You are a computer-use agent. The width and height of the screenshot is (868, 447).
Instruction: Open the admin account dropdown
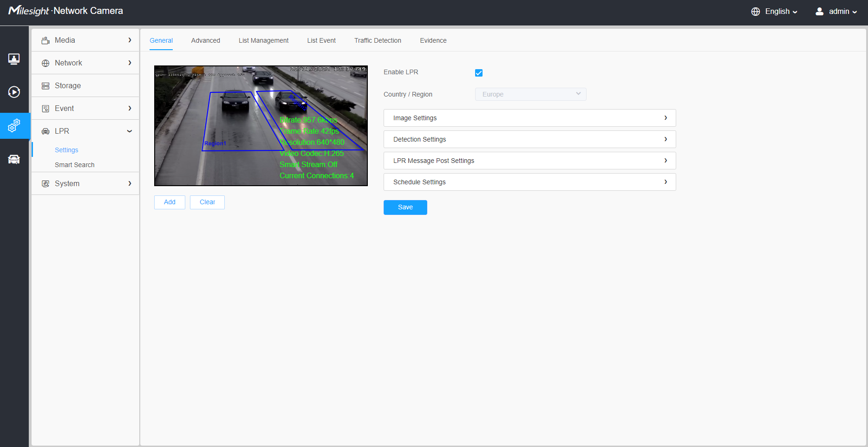(x=843, y=12)
